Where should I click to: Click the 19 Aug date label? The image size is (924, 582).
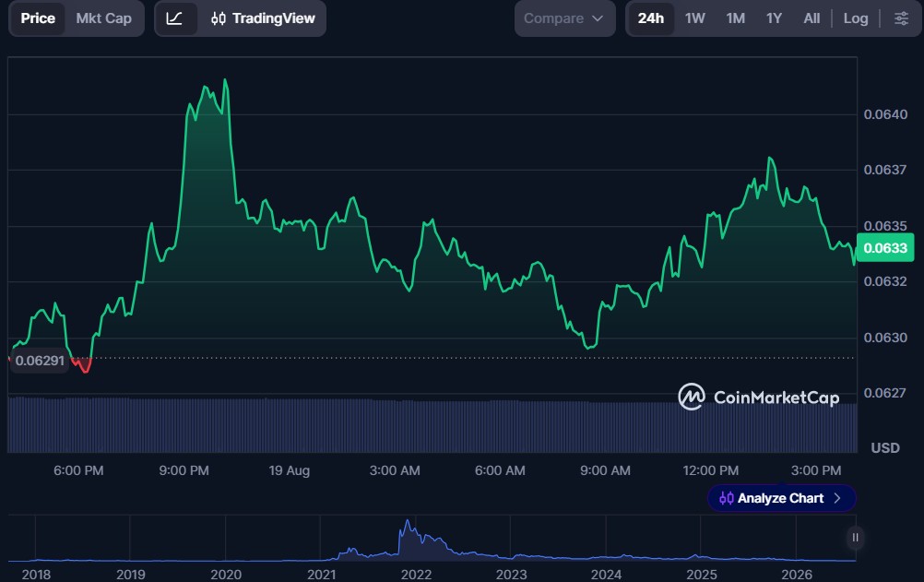click(289, 470)
